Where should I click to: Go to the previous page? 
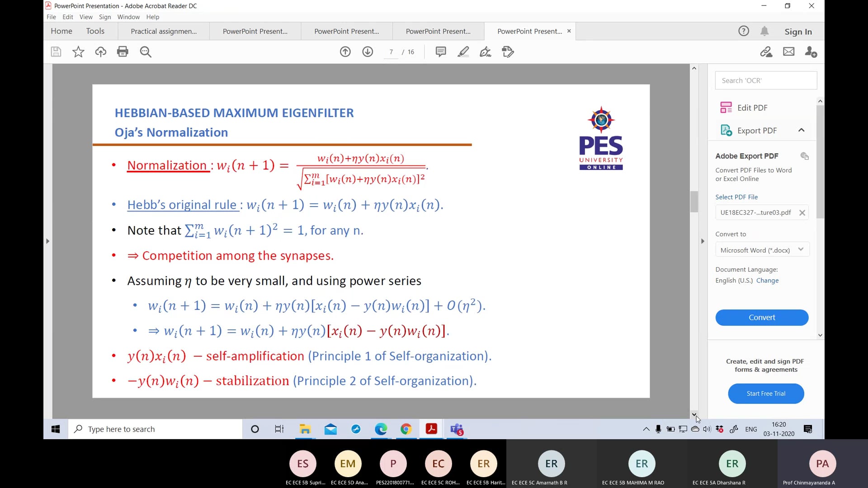(x=345, y=52)
